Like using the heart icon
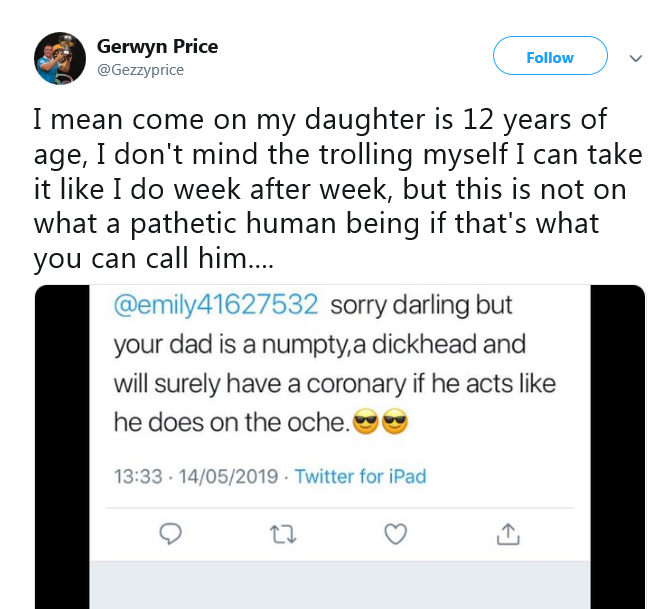The width and height of the screenshot is (668, 609). coord(396,535)
